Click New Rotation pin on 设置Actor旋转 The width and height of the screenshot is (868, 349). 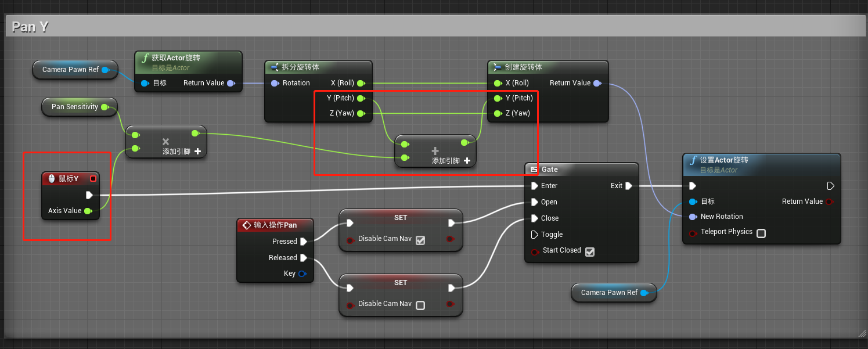(693, 217)
